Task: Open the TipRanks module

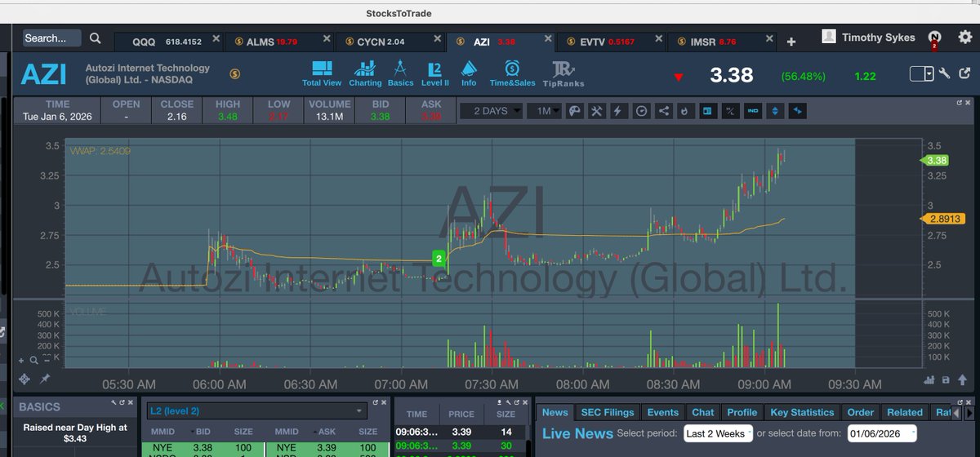Action: [563, 73]
